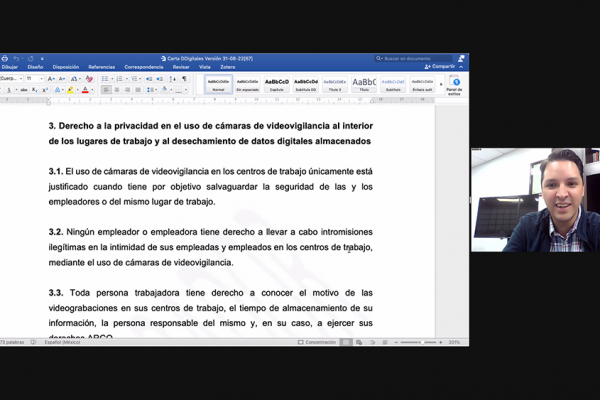Collapse the ribbon chevron
600x400 pixels.
pyautogui.click(x=461, y=67)
